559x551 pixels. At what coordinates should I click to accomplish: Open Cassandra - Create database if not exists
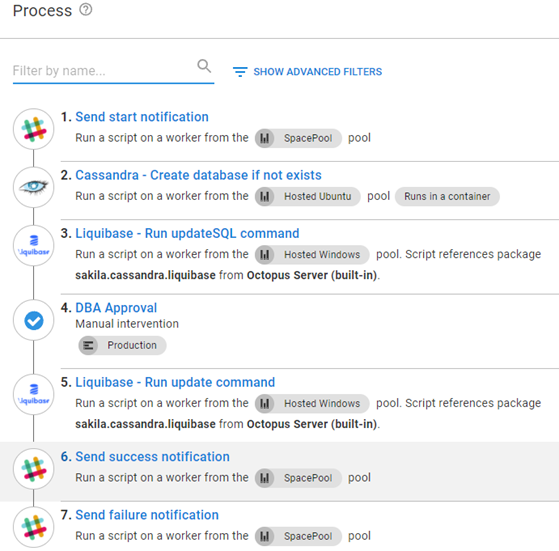coord(198,175)
